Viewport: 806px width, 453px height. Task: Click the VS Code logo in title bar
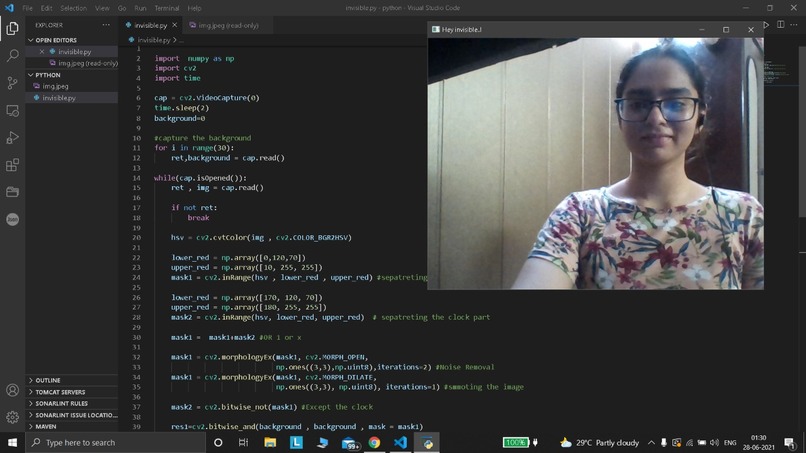tap(9, 8)
